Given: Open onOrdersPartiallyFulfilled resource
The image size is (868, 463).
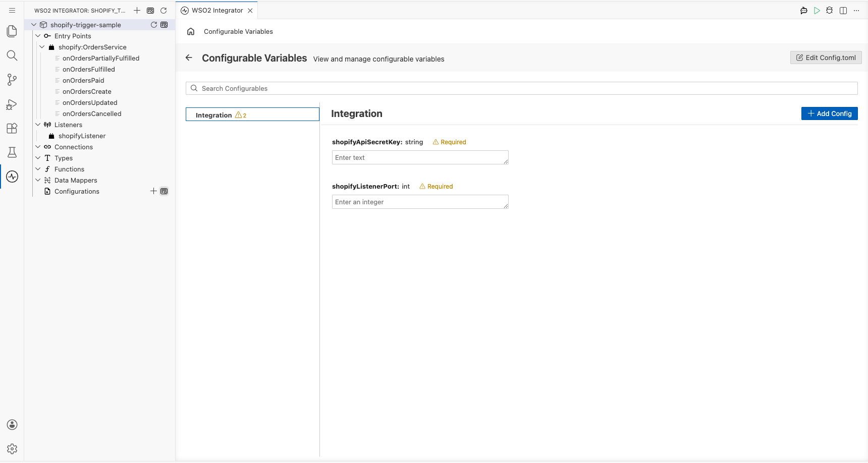Looking at the screenshot, I should [100, 58].
